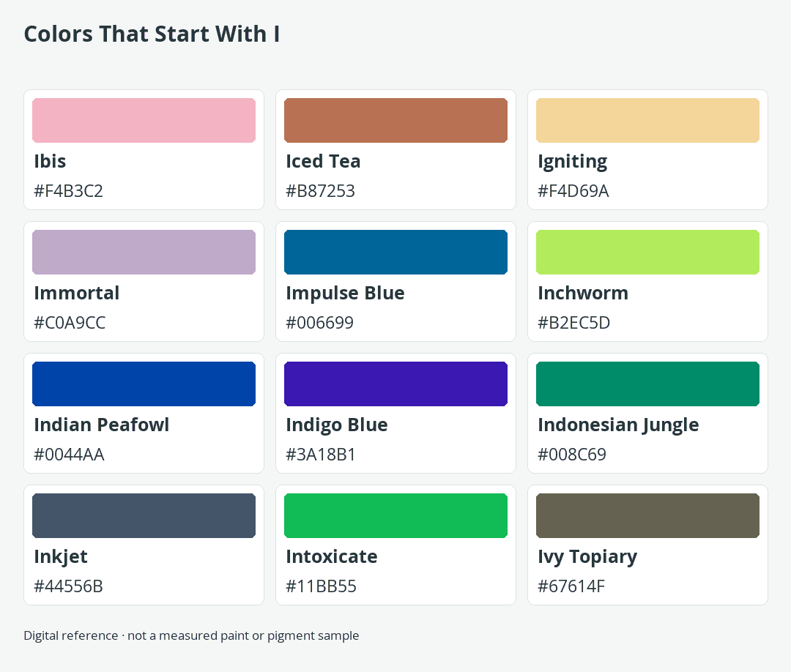This screenshot has height=672, width=791.
Task: Select hex code #B2EC5D
Action: click(x=574, y=323)
